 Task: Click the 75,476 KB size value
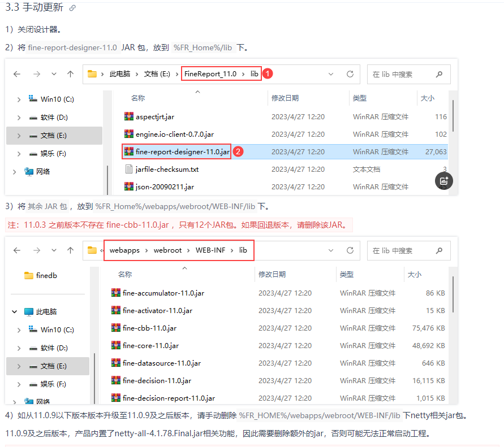pos(428,328)
